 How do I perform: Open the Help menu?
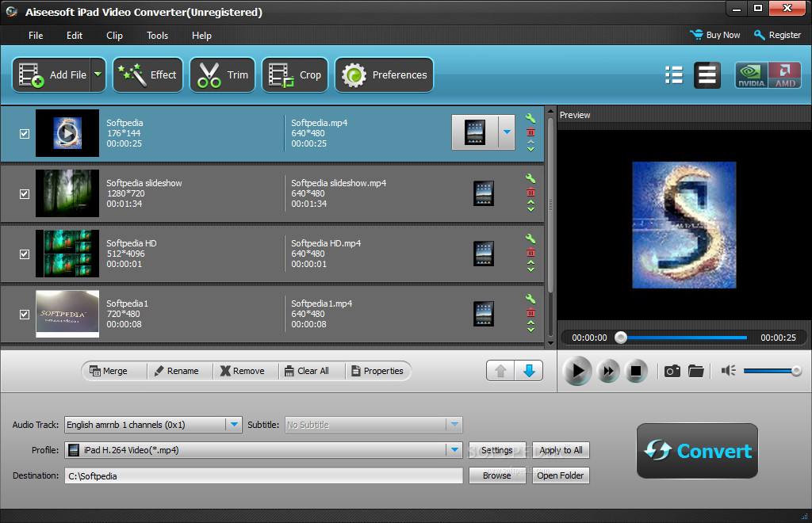pyautogui.click(x=201, y=35)
